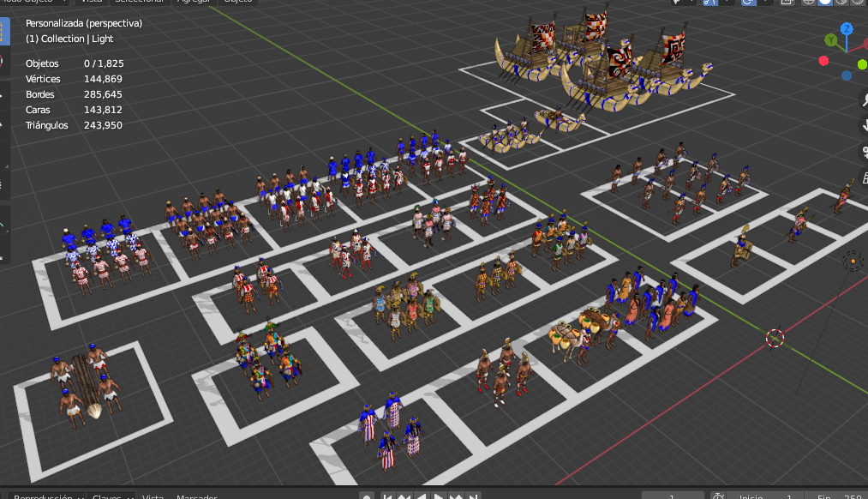This screenshot has width=868, height=499.
Task: Click the 3D cursor crosshair in viewport
Action: point(775,337)
